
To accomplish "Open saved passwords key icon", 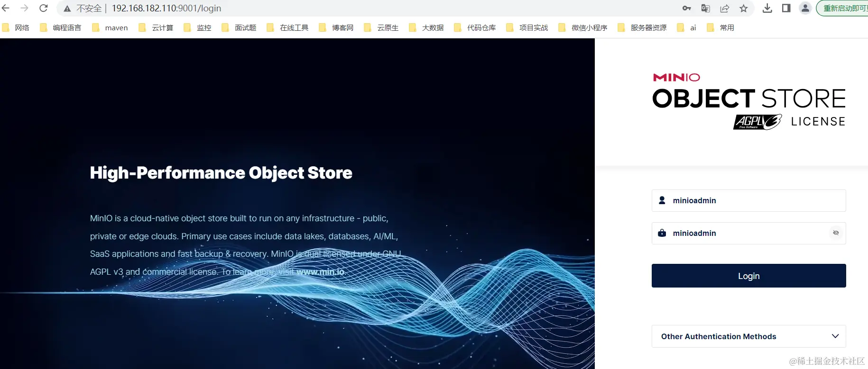I will click(x=686, y=8).
